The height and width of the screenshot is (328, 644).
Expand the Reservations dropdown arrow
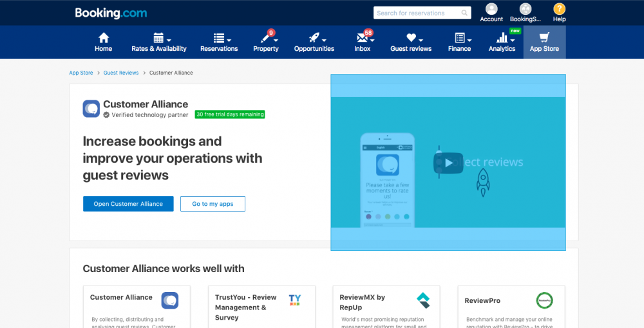pyautogui.click(x=229, y=40)
